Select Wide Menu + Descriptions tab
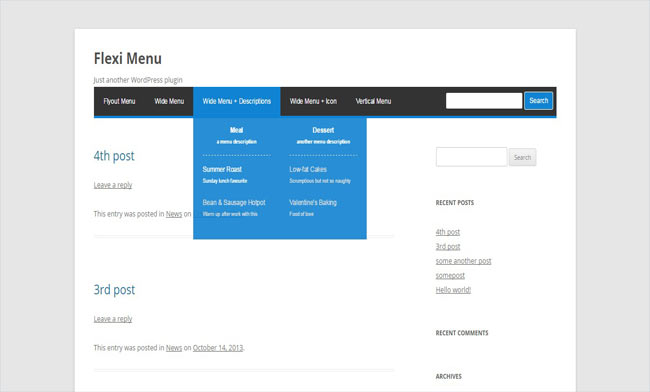The width and height of the screenshot is (650, 392). point(237,101)
